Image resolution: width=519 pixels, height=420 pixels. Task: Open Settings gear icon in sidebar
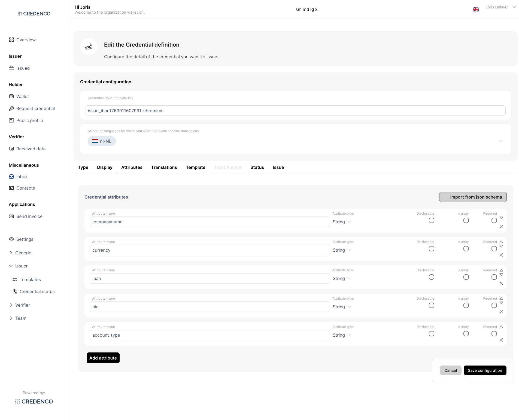[x=11, y=239]
